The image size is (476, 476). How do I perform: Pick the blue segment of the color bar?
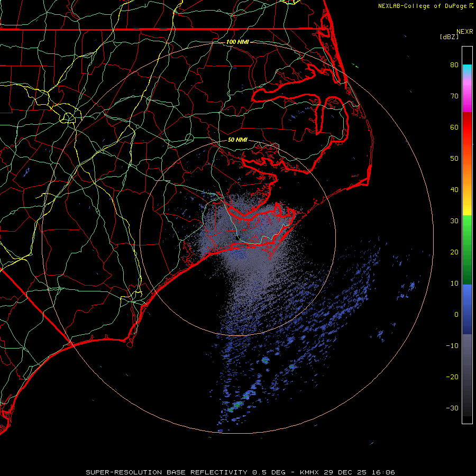point(467,309)
